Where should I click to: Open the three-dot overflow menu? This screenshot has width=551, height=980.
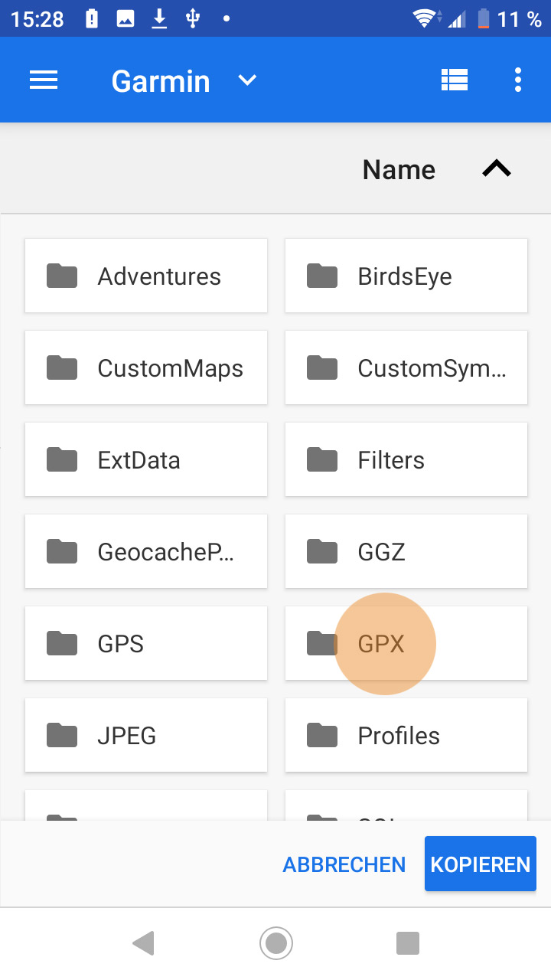point(518,80)
